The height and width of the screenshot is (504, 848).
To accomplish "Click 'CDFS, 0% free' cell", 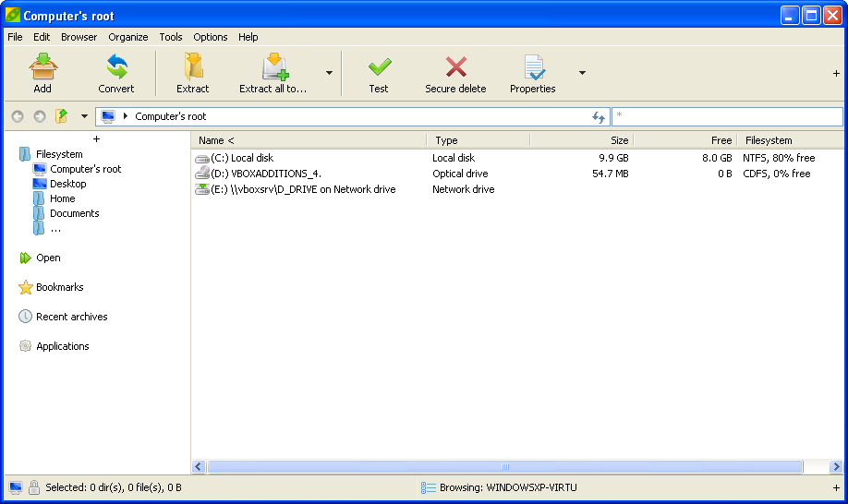I will coord(777,174).
